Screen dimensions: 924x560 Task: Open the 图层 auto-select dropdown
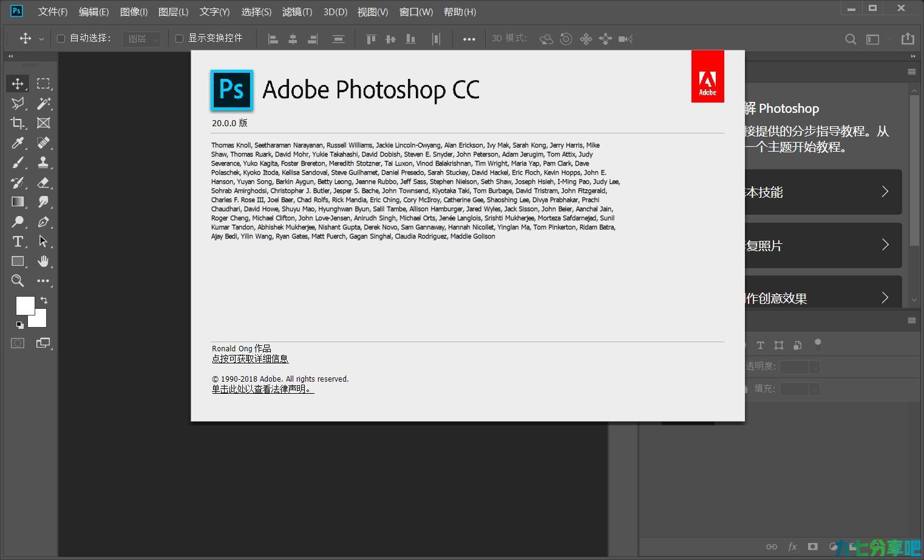(x=142, y=39)
